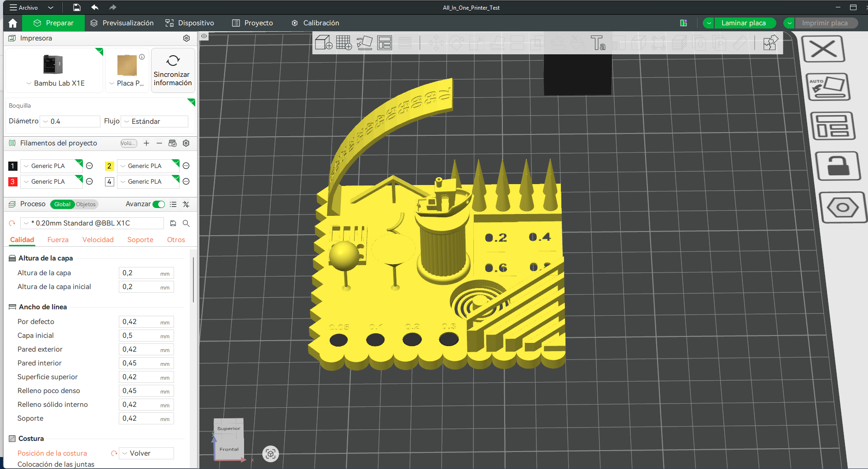Image resolution: width=868 pixels, height=469 pixels.
Task: Remove a filament with the minus icon
Action: 159,143
